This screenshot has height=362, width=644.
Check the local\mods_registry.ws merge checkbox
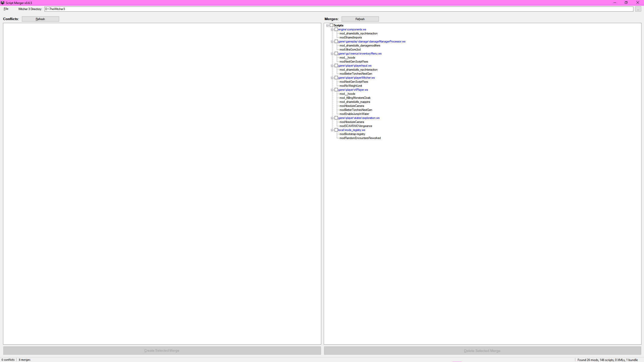pos(336,130)
